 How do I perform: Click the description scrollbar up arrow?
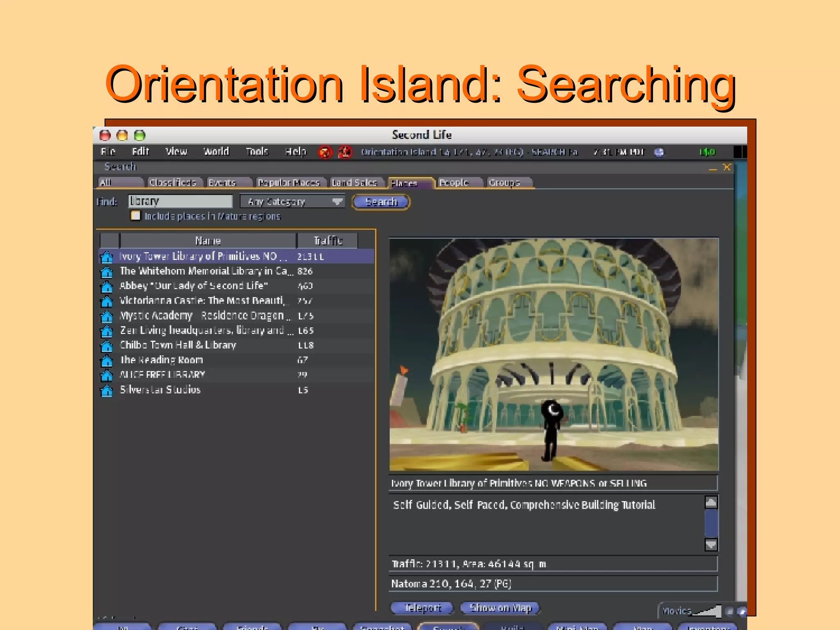coord(711,502)
